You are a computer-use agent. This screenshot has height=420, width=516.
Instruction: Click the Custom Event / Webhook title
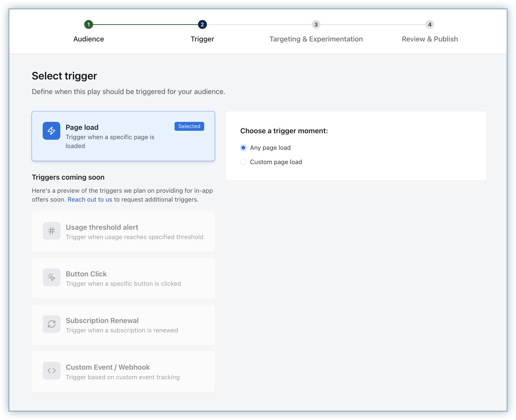(108, 367)
